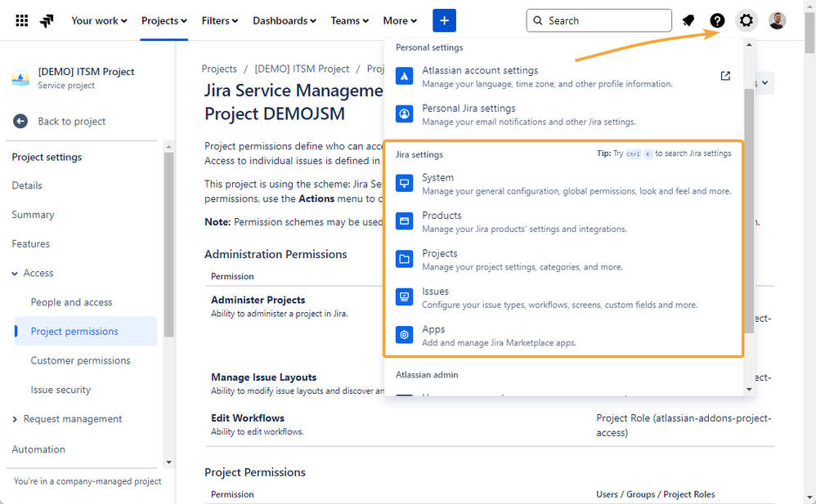
Task: Open Projects under Jira settings
Action: click(564, 260)
